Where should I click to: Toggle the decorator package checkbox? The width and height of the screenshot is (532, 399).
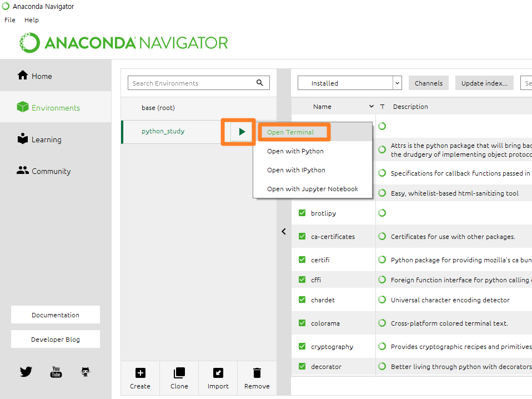tap(302, 366)
